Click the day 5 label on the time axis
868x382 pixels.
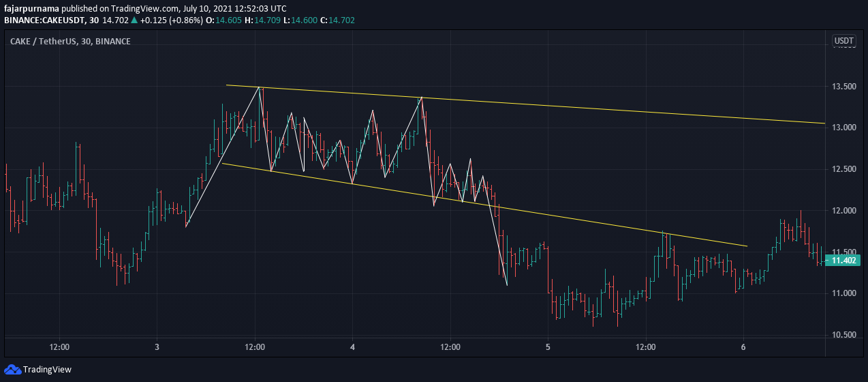pyautogui.click(x=548, y=347)
